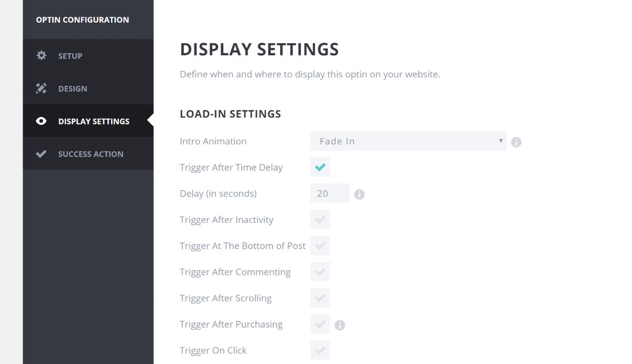This screenshot has width=632, height=364.
Task: Click the Optin Configuration sidebar header
Action: (82, 20)
